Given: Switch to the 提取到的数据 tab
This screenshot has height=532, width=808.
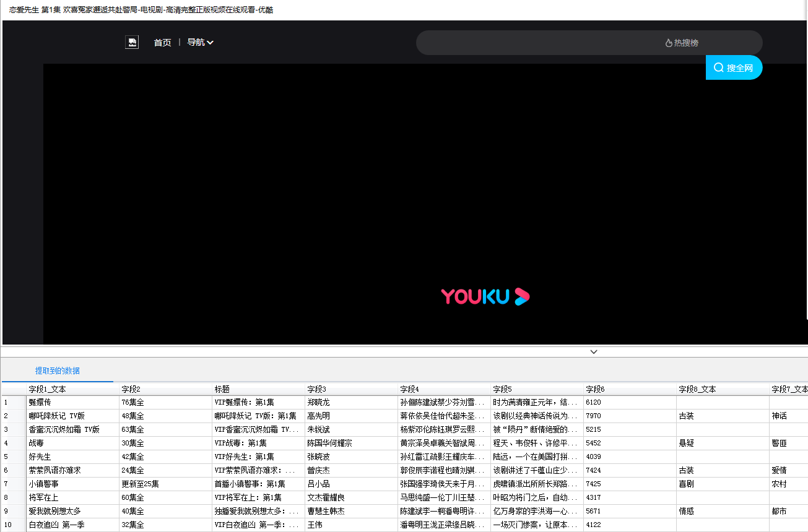Looking at the screenshot, I should pyautogui.click(x=58, y=371).
